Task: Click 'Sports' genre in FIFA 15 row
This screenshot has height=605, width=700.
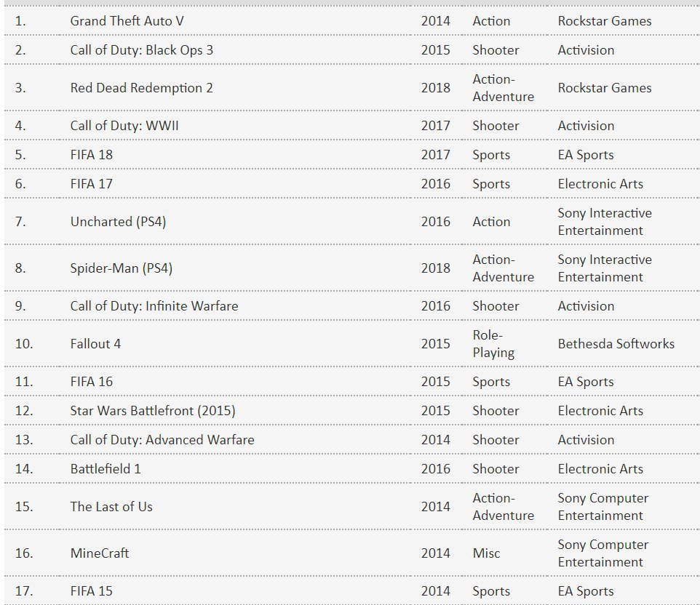Action: (491, 591)
